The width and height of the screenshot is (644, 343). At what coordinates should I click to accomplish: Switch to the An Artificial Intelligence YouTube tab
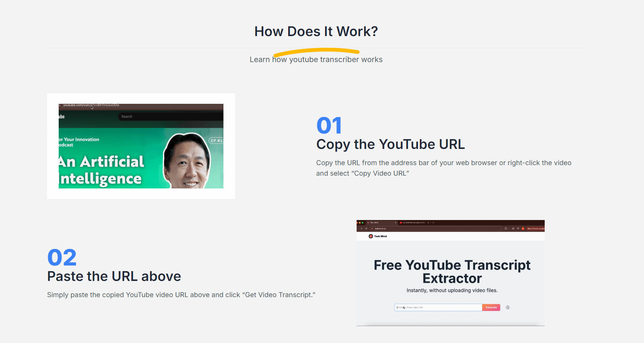point(413,223)
